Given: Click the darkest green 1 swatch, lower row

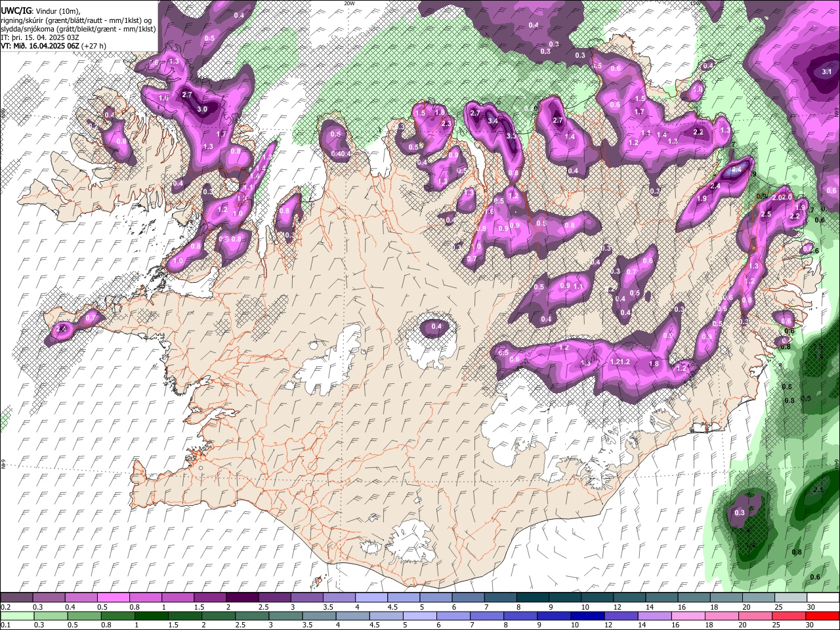Looking at the screenshot, I should point(151,616).
